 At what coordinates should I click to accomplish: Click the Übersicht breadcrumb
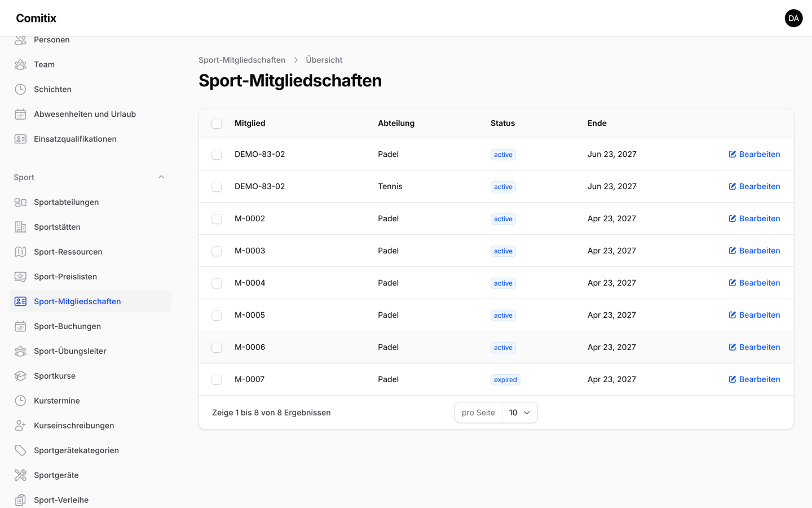tap(324, 60)
